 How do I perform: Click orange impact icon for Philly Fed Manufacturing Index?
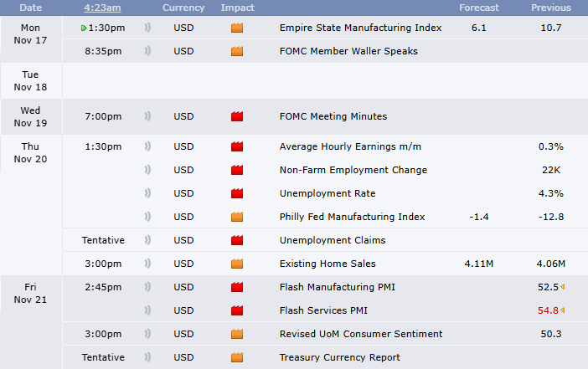coord(237,217)
